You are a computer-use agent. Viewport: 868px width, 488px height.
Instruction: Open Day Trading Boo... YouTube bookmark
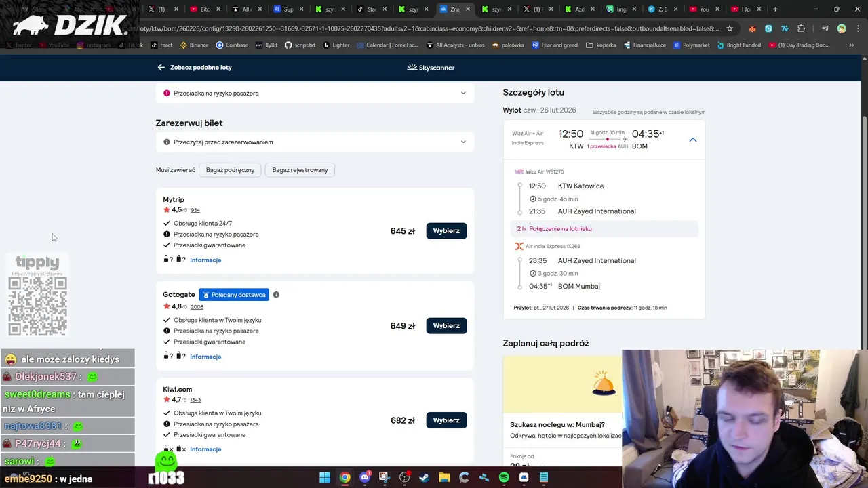(x=799, y=45)
